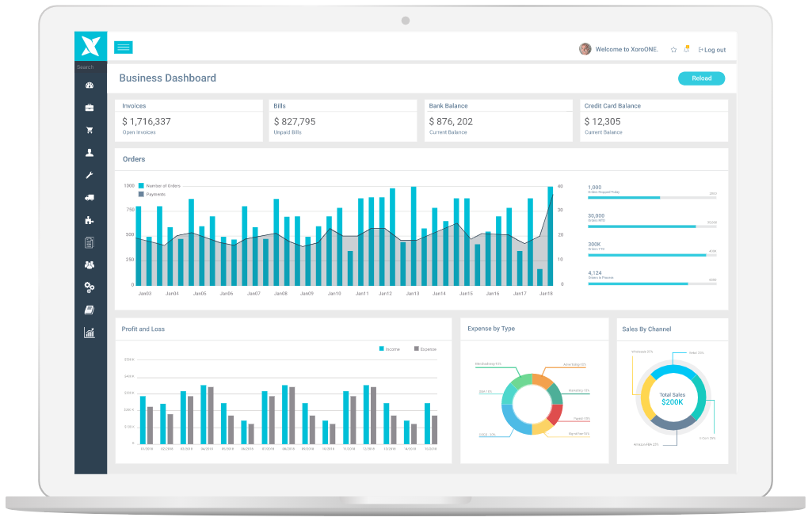This screenshot has height=521, width=812.
Task: Toggle the Expense legend in Profit and Loss
Action: tap(425, 348)
